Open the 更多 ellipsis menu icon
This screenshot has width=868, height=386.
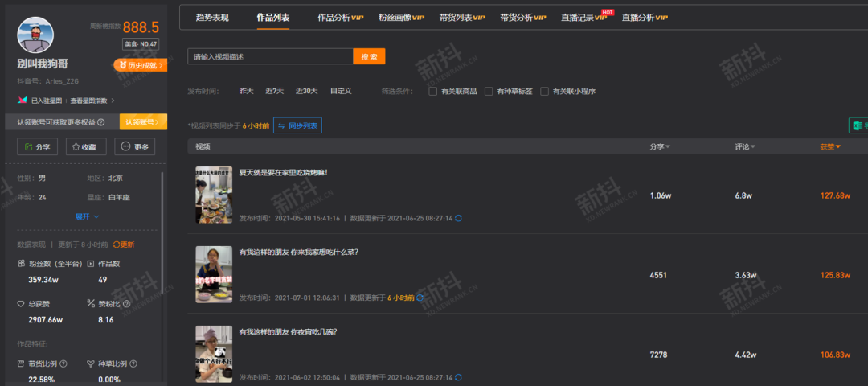tap(125, 147)
